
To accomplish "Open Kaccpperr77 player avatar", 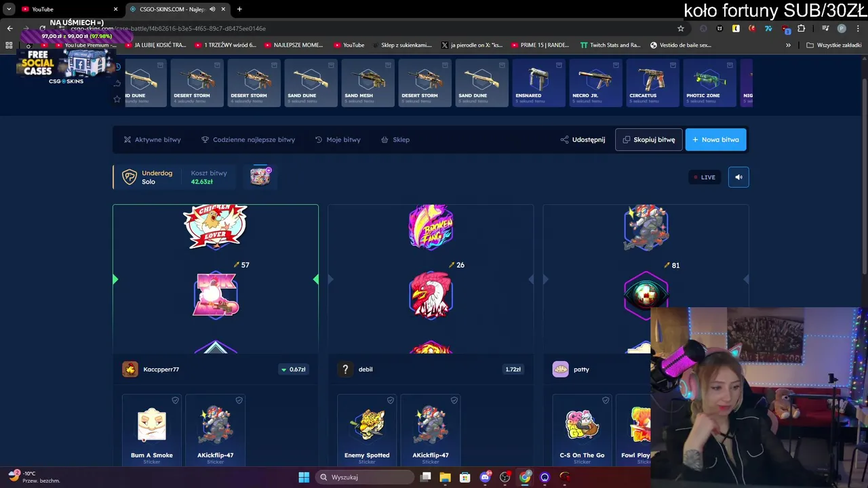I will 130,369.
